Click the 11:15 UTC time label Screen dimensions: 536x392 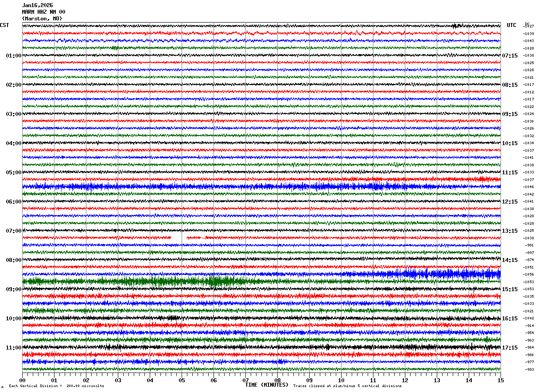pyautogui.click(x=510, y=173)
